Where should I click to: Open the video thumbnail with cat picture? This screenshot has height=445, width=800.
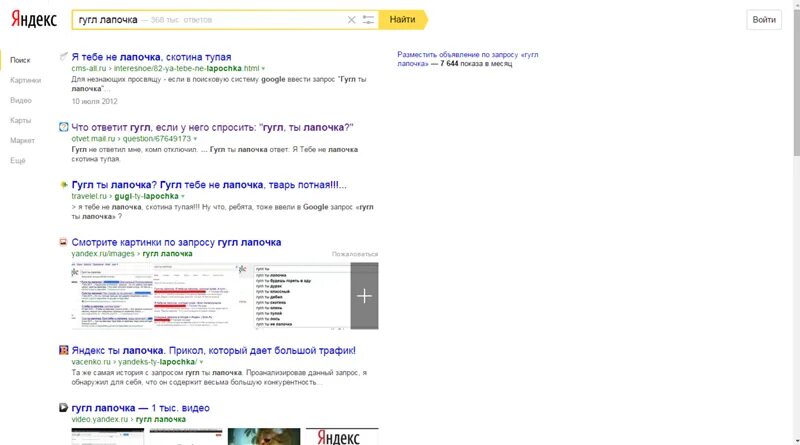[264, 436]
